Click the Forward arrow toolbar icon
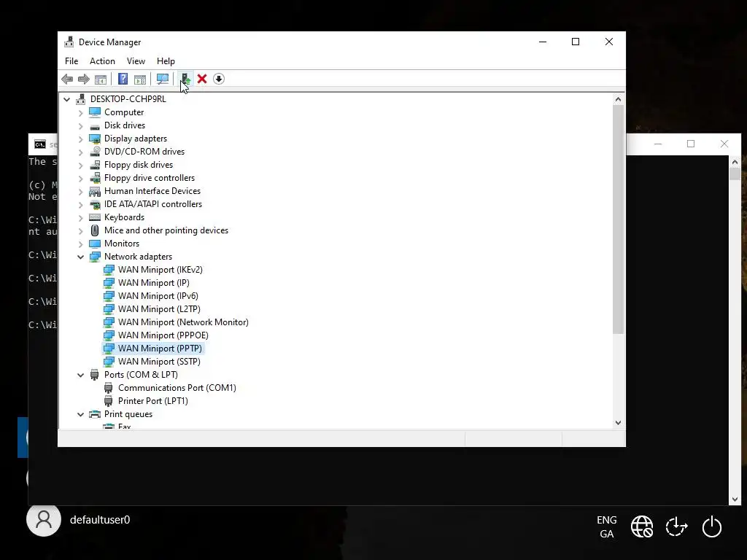747x560 pixels. pos(83,79)
